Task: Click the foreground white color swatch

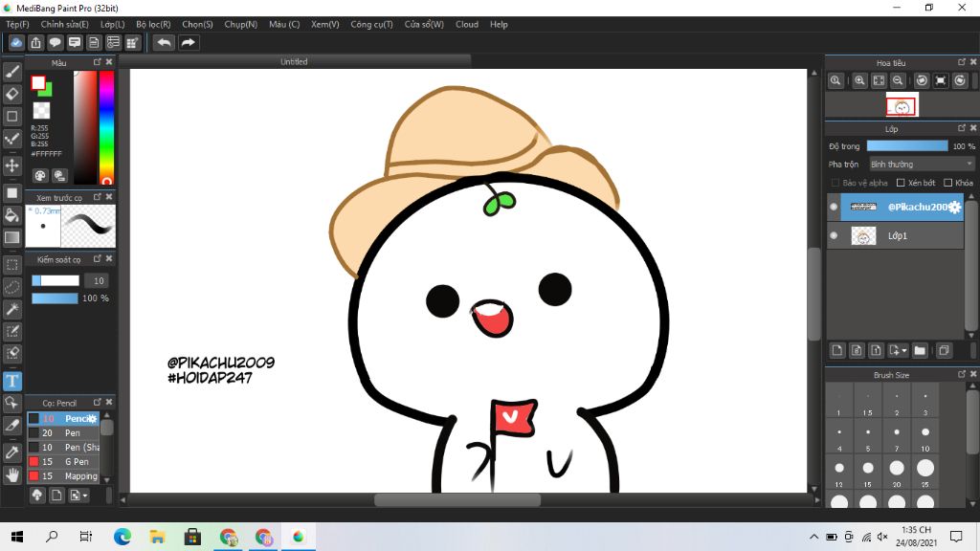Action: point(38,82)
